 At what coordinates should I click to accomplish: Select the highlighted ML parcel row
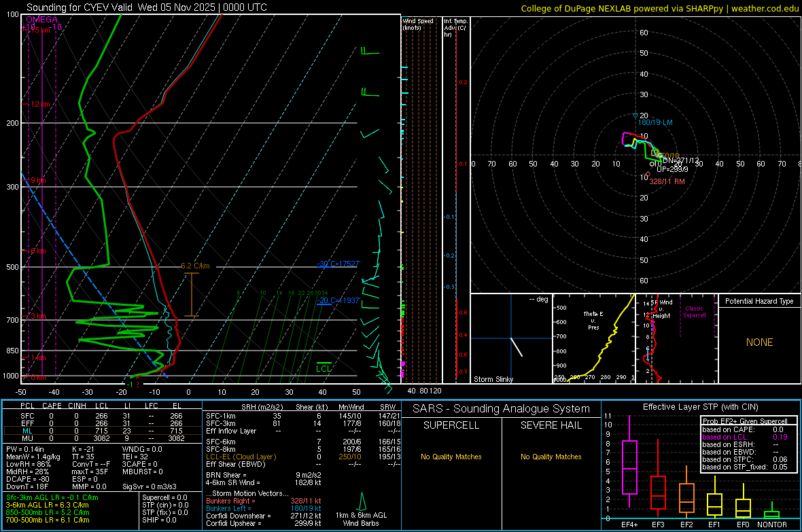(x=103, y=431)
